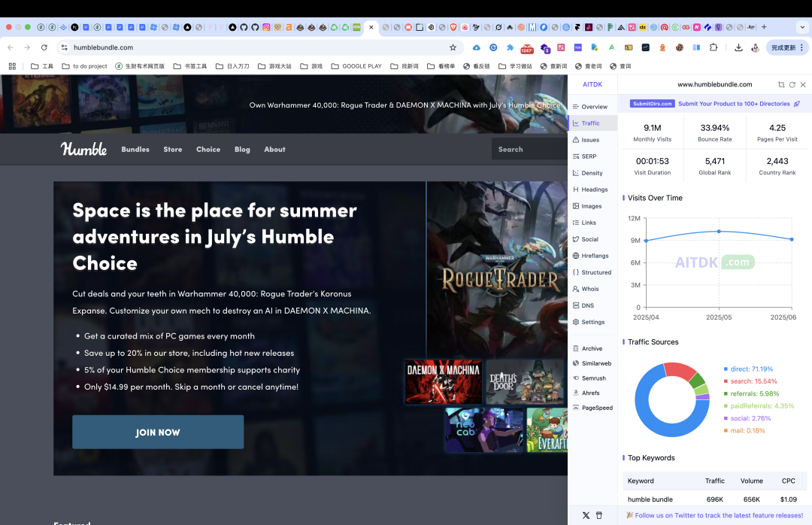Screen dimensions: 812x525
Task: Open the Structured data section in AITDK
Action: [592, 272]
